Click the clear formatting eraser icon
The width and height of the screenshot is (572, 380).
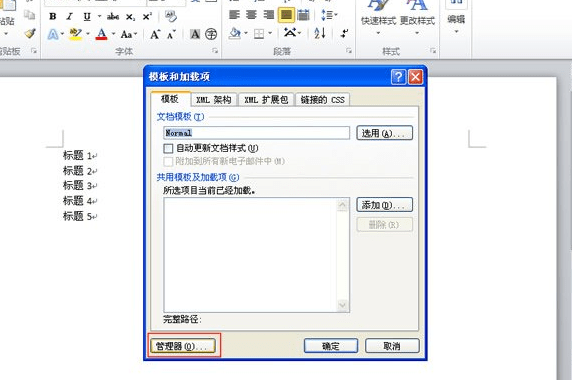pos(171,16)
